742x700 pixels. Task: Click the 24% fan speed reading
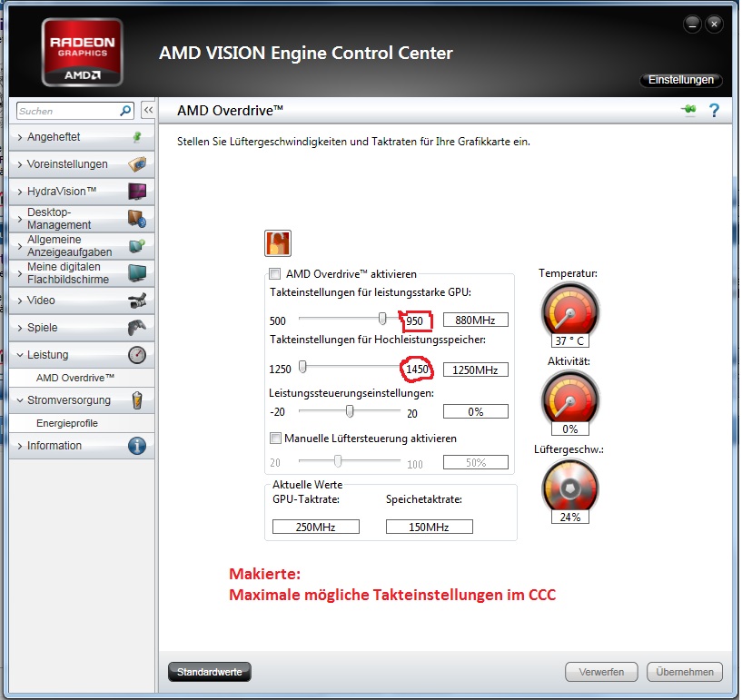coord(570,517)
